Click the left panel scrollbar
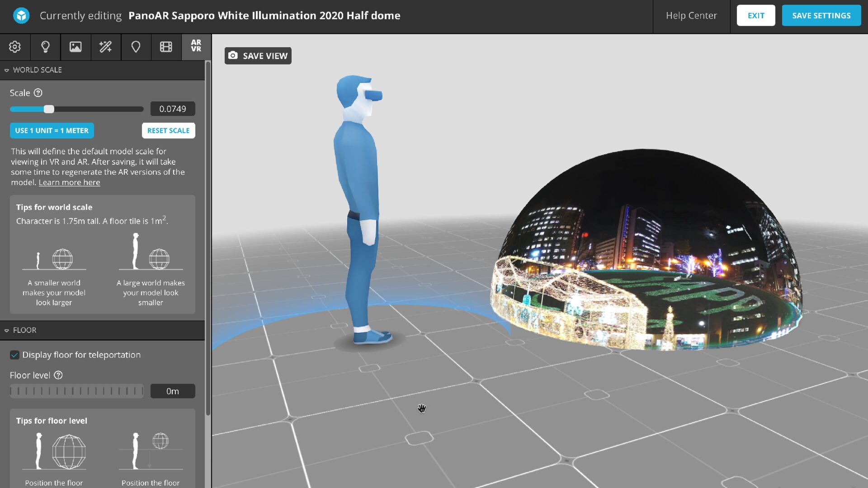Image resolution: width=868 pixels, height=488 pixels. 208,239
